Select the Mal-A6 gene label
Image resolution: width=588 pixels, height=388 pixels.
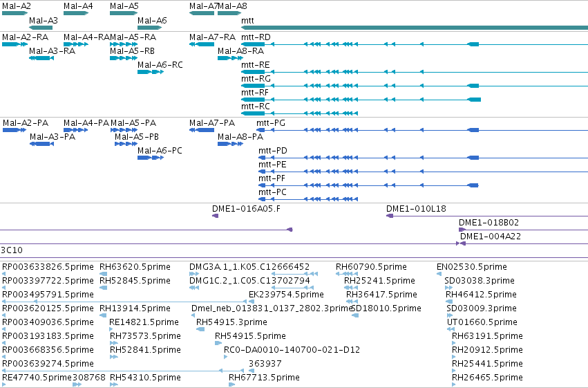tap(152, 21)
